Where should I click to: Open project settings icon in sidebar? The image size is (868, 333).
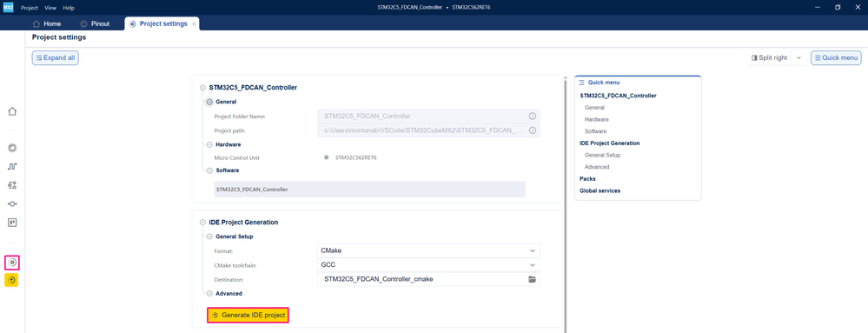[x=12, y=262]
